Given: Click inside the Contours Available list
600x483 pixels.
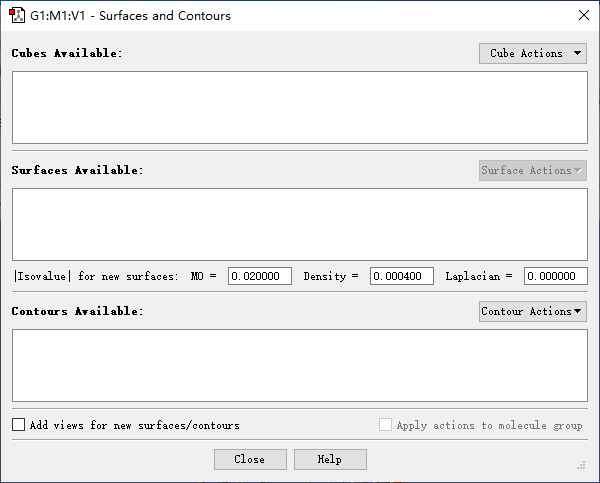Looking at the screenshot, I should (299, 365).
